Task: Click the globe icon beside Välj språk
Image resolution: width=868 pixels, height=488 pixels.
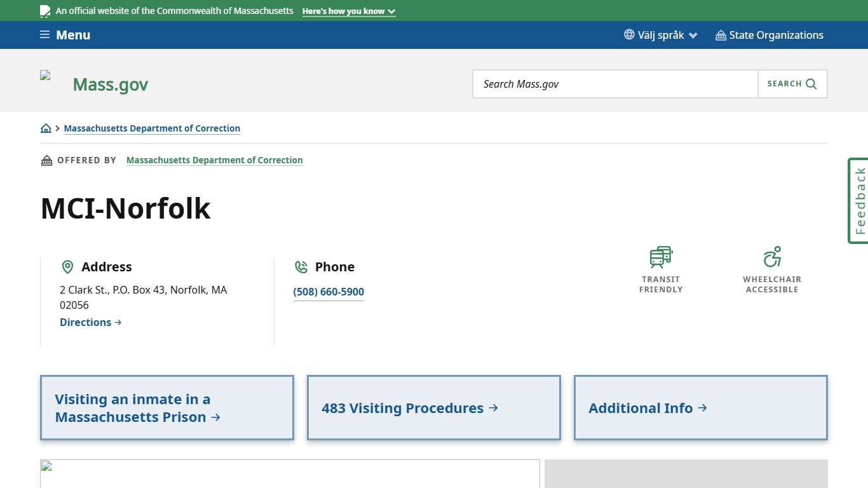Action: point(628,35)
